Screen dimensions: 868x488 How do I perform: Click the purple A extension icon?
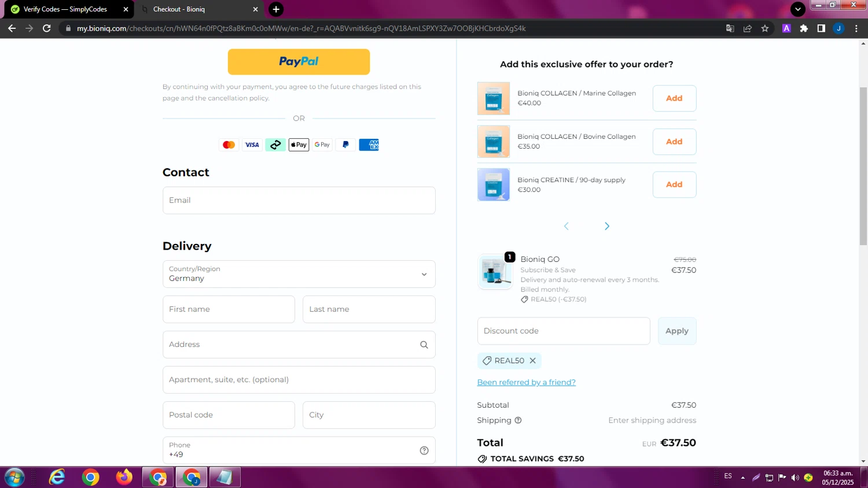click(786, 28)
